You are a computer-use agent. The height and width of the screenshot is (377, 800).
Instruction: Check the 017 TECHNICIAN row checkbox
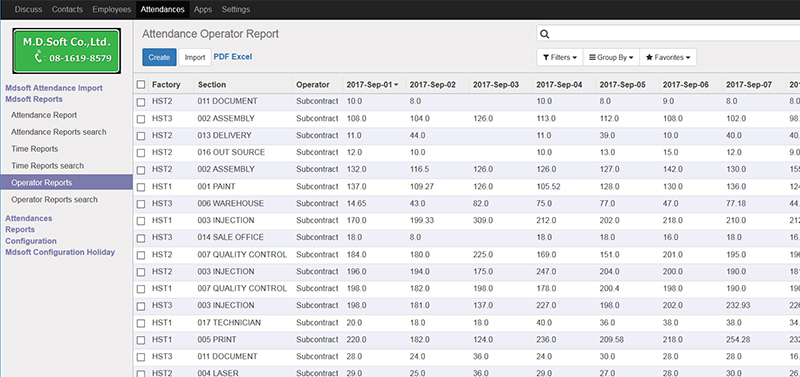[141, 323]
